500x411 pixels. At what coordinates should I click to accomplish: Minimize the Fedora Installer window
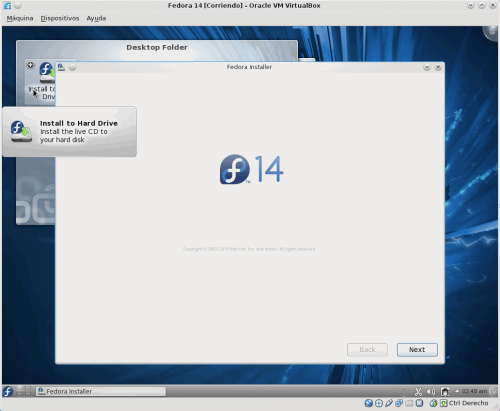(x=427, y=67)
